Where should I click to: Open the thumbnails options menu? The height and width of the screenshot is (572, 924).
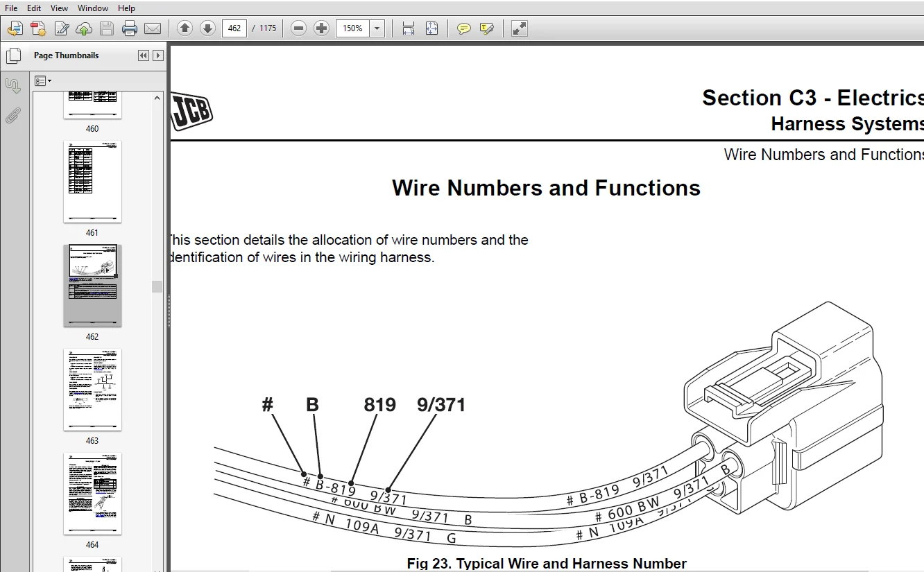[x=43, y=81]
